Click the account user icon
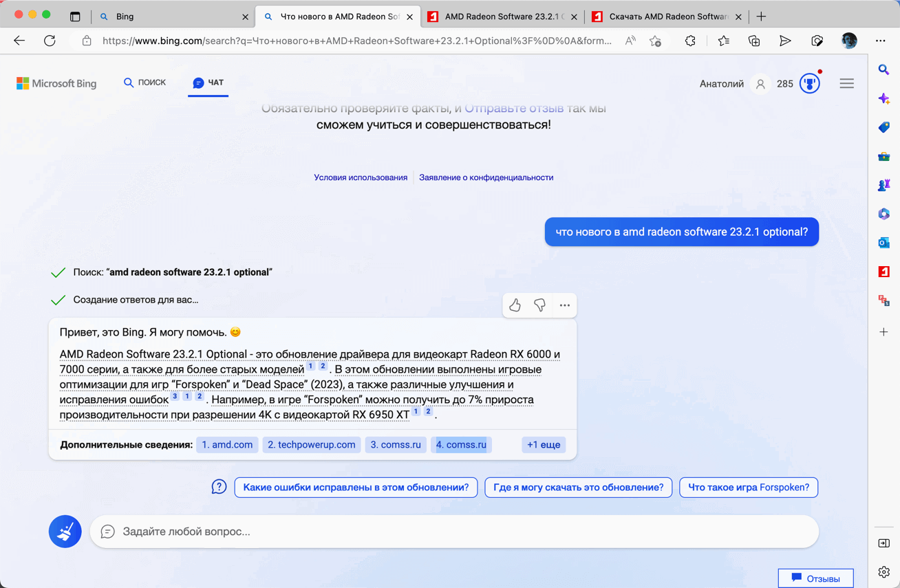900x588 pixels. tap(760, 84)
